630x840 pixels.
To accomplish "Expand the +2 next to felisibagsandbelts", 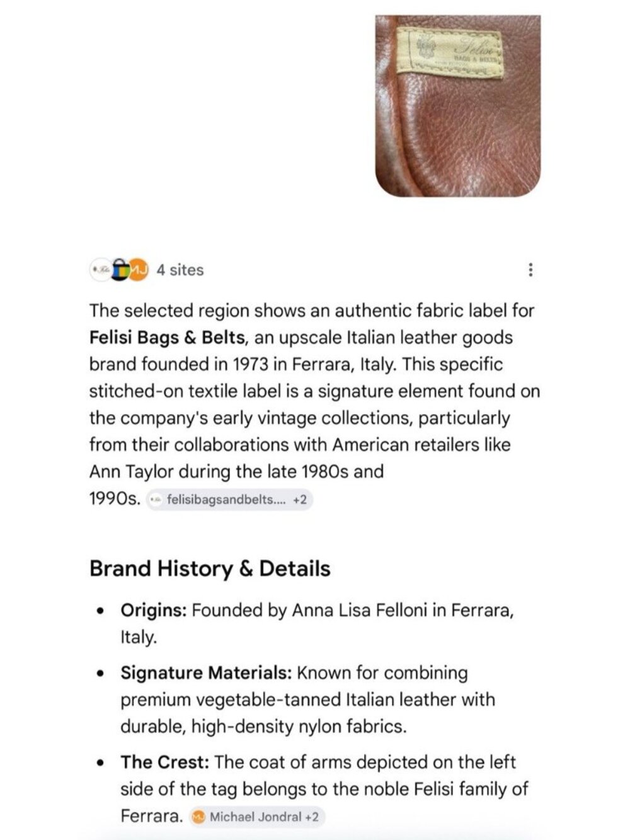I will pos(300,500).
